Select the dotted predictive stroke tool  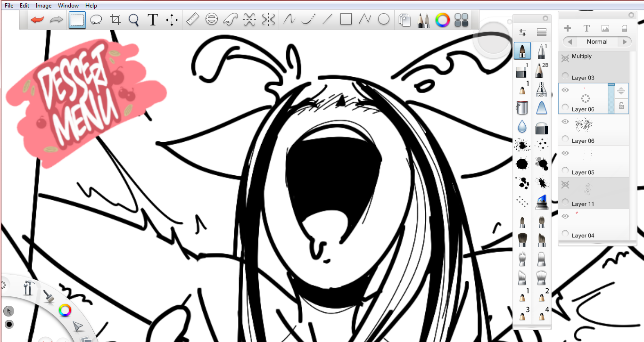coord(308,20)
